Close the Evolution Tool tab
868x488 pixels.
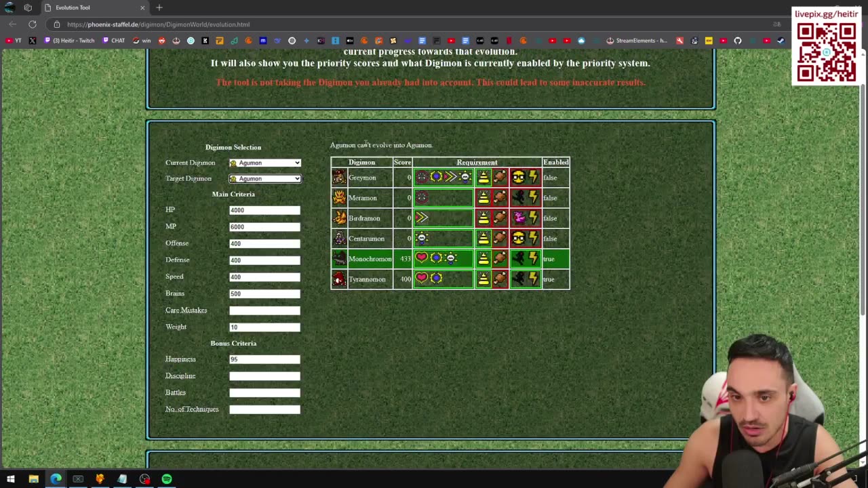[x=142, y=7]
